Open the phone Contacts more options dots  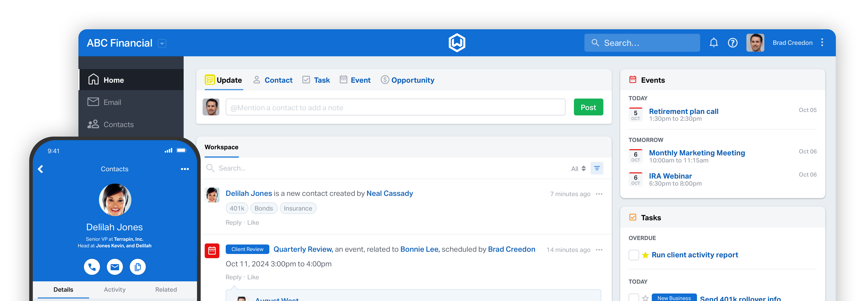coord(185,169)
